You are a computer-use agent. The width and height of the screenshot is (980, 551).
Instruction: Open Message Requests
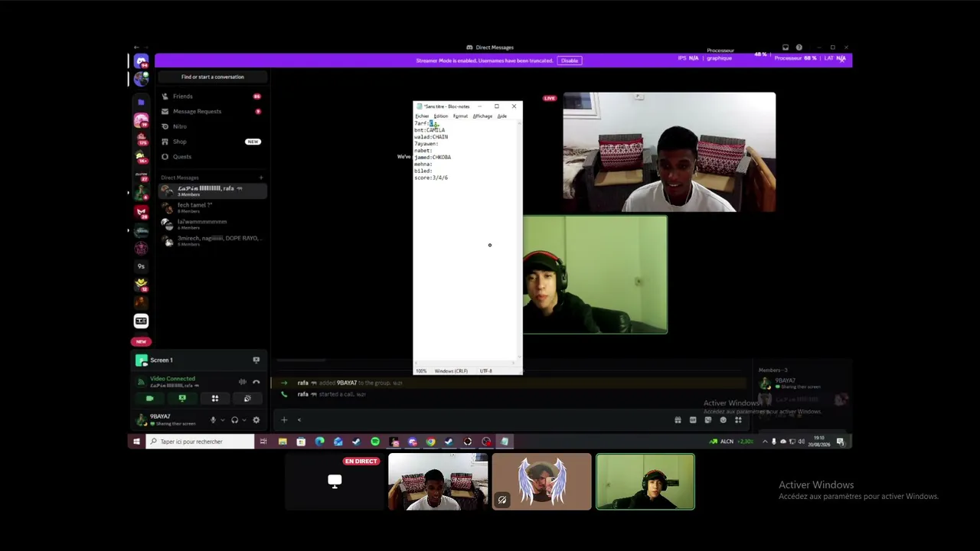tap(212, 112)
